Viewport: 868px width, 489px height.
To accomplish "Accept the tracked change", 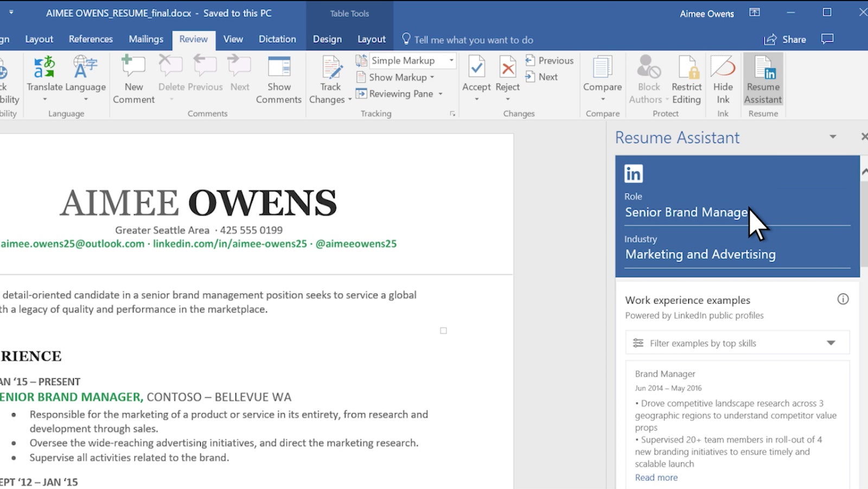I will pos(476,73).
